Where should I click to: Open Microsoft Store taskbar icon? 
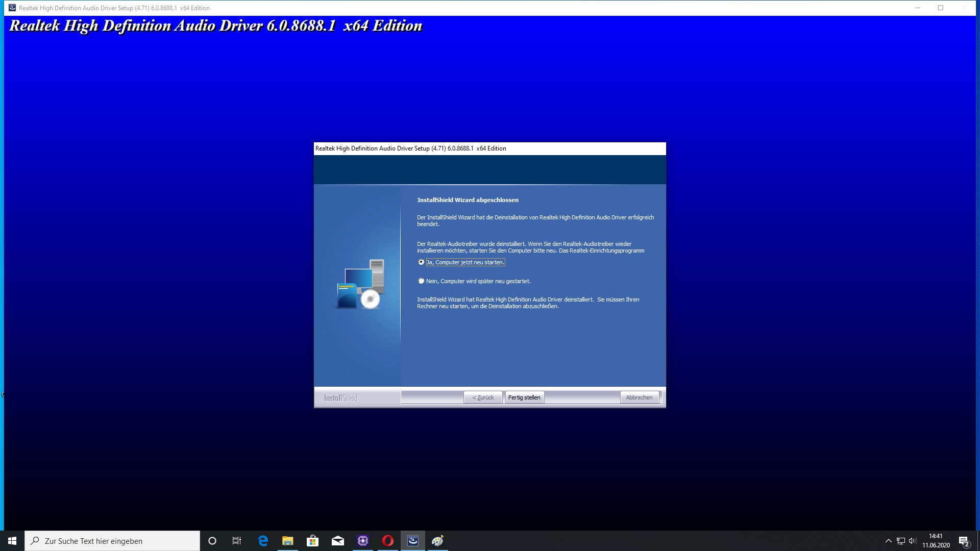tap(313, 541)
